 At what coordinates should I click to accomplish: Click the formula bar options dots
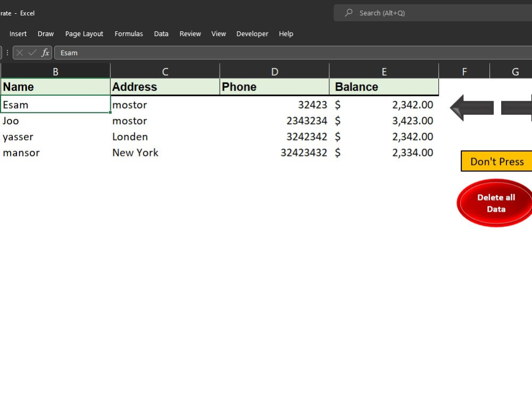7,53
